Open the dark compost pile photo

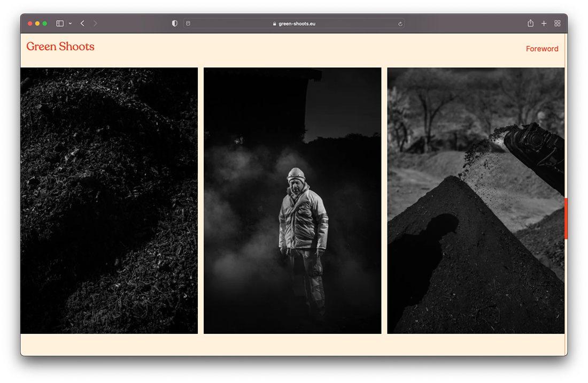pyautogui.click(x=109, y=200)
